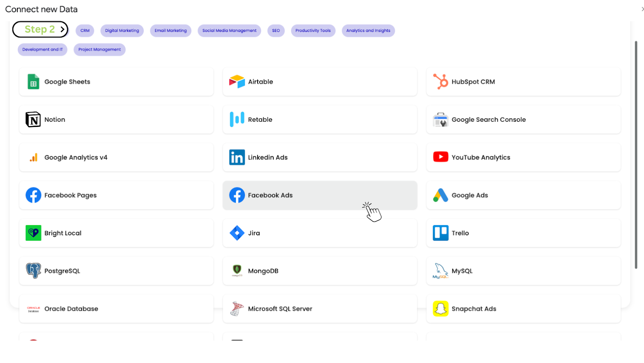Select the Microsoft SQL Server icon
644x363 pixels.
pyautogui.click(x=237, y=309)
